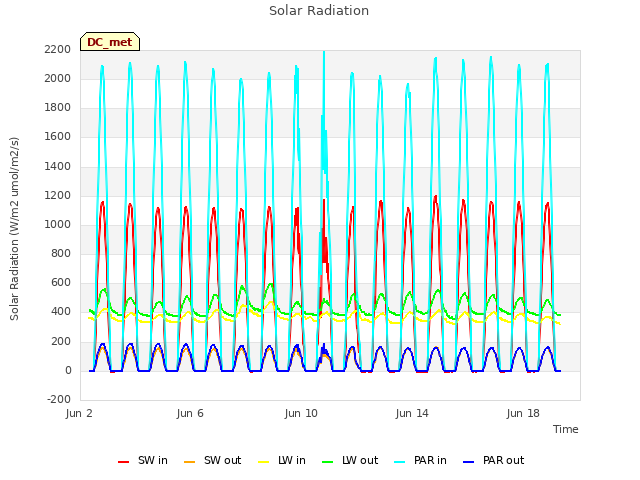Screen dimensions: 640x480
Task: Click the yellow LW in legend swatch
Action: pos(264,462)
